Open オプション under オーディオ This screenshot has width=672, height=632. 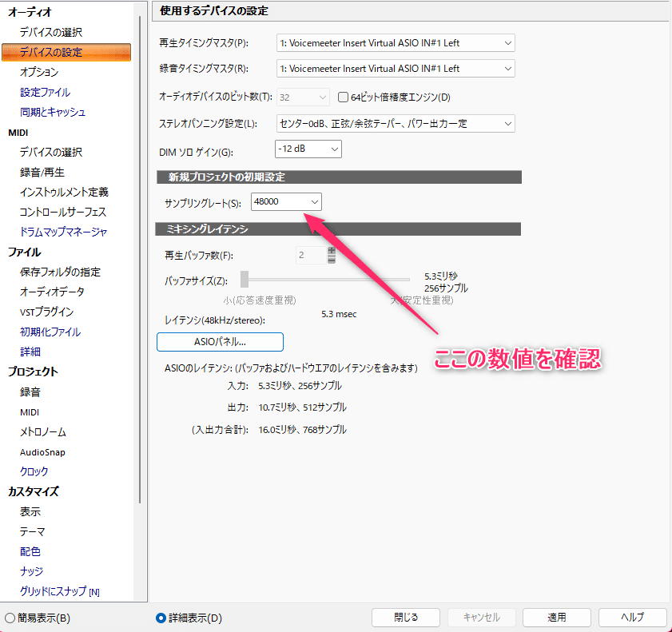coord(39,72)
